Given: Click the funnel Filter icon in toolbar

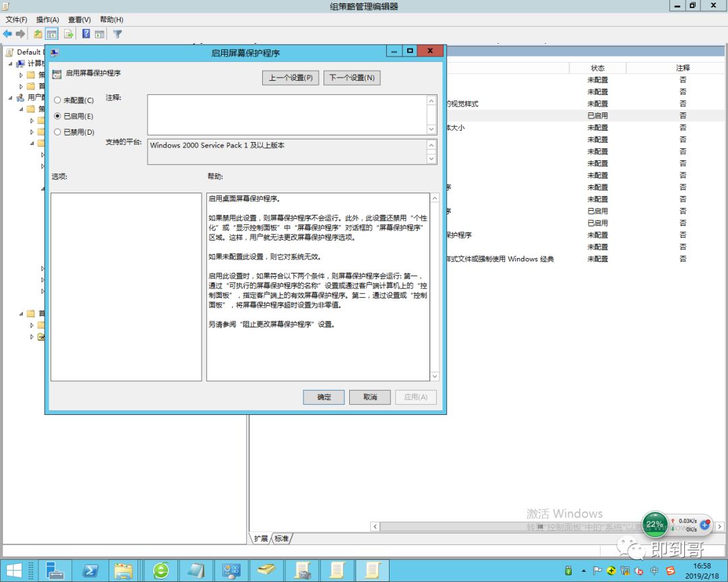Looking at the screenshot, I should (x=117, y=34).
